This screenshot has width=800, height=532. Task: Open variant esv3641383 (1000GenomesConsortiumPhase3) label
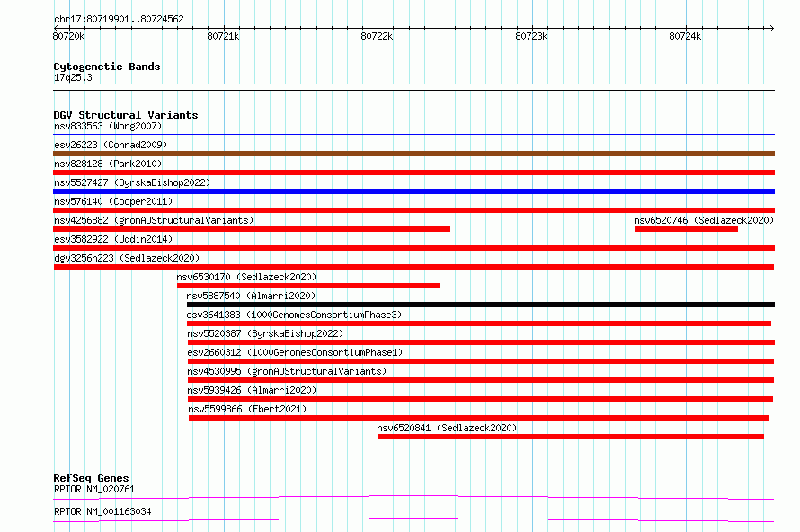tap(295, 315)
